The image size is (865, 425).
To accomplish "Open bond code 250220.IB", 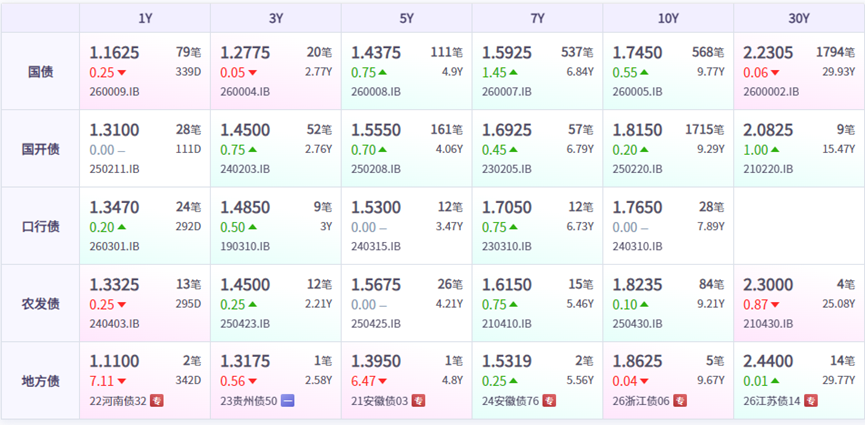I will [x=637, y=169].
